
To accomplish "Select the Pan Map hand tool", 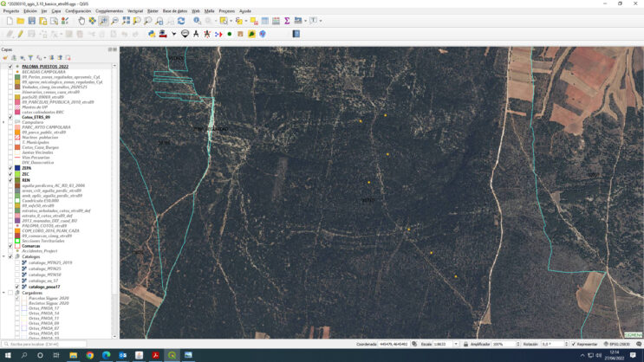I will coord(81,21).
